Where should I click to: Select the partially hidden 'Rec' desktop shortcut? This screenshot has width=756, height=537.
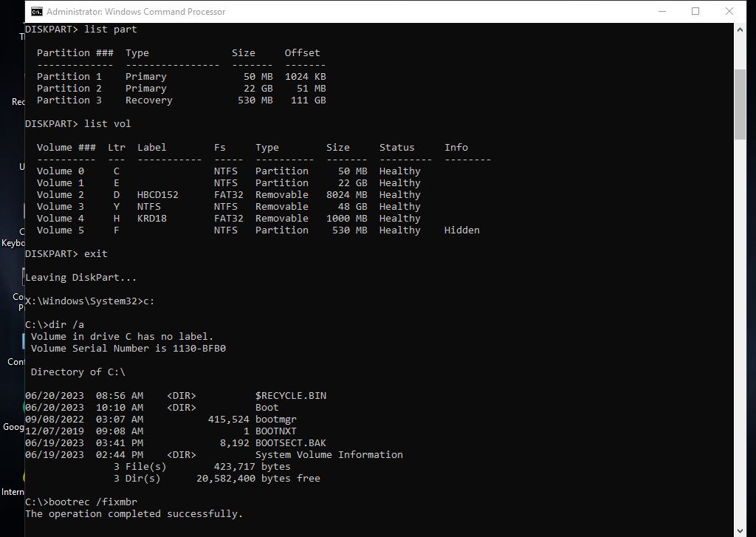coord(18,102)
